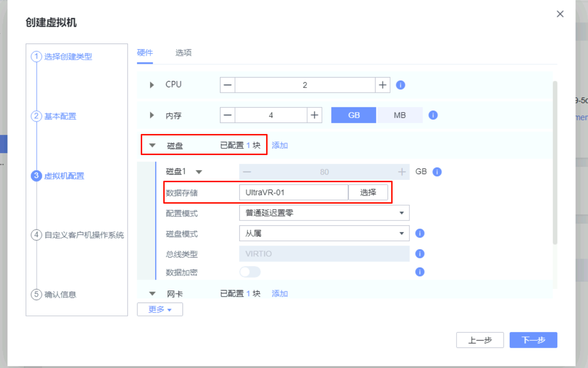Click the info icon for 磁盘模式
Screen dimensions: 588x368
420,233
